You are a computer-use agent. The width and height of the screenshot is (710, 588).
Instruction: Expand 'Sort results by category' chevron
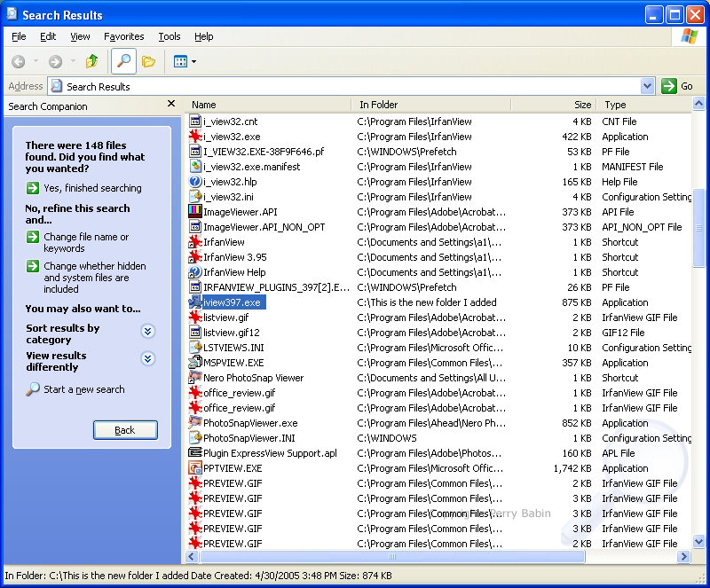pyautogui.click(x=147, y=332)
